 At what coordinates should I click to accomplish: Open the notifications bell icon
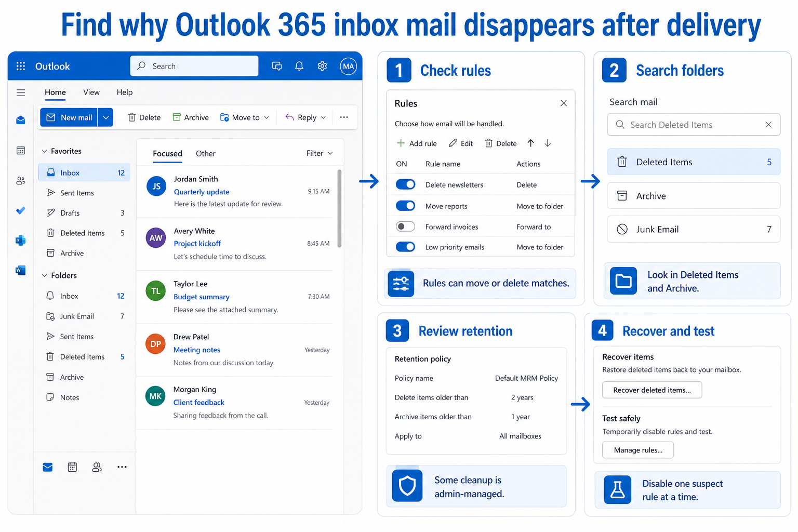tap(299, 66)
